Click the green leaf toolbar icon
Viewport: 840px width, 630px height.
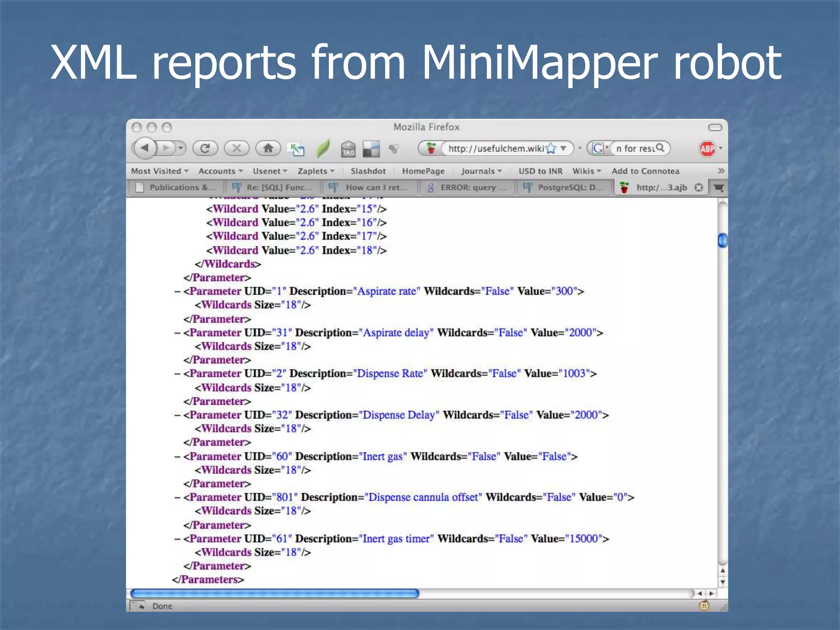coord(323,148)
